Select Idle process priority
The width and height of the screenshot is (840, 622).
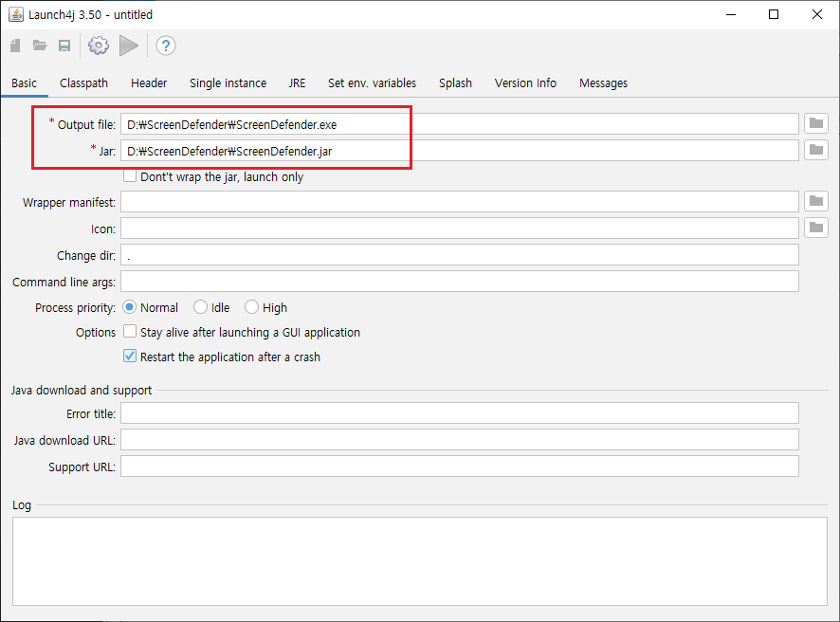[x=200, y=307]
